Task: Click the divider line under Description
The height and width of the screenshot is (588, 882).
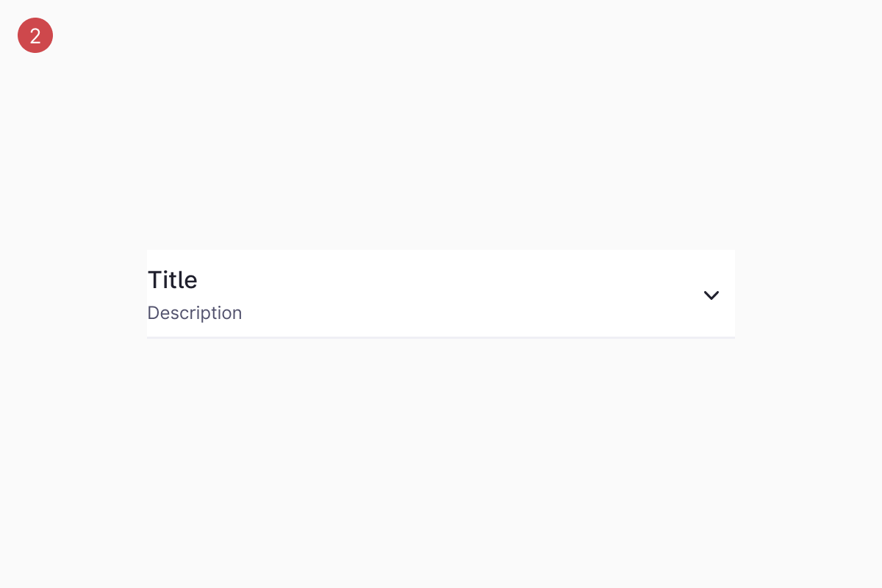Action: pyautogui.click(x=441, y=337)
